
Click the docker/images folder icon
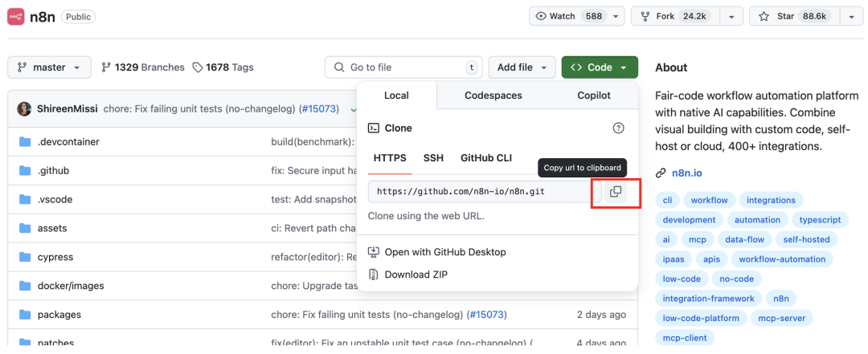coord(24,286)
